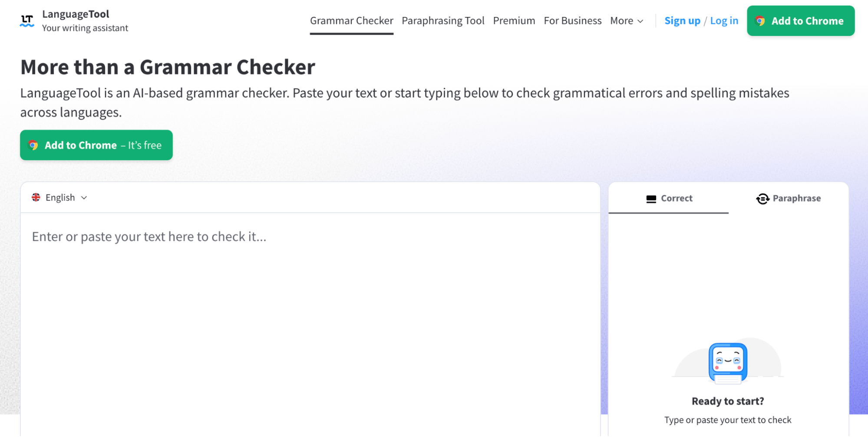Click the UK flag icon beside English
This screenshot has width=868, height=437.
click(x=36, y=197)
